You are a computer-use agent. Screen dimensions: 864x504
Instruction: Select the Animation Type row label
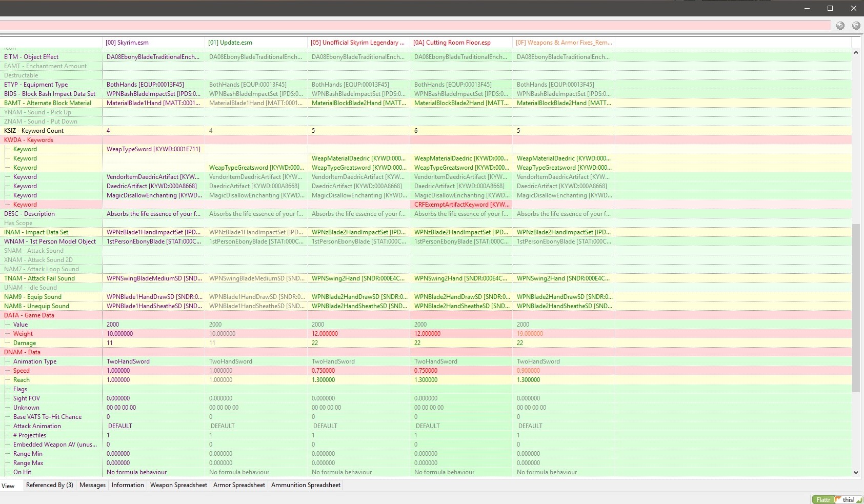(35, 361)
